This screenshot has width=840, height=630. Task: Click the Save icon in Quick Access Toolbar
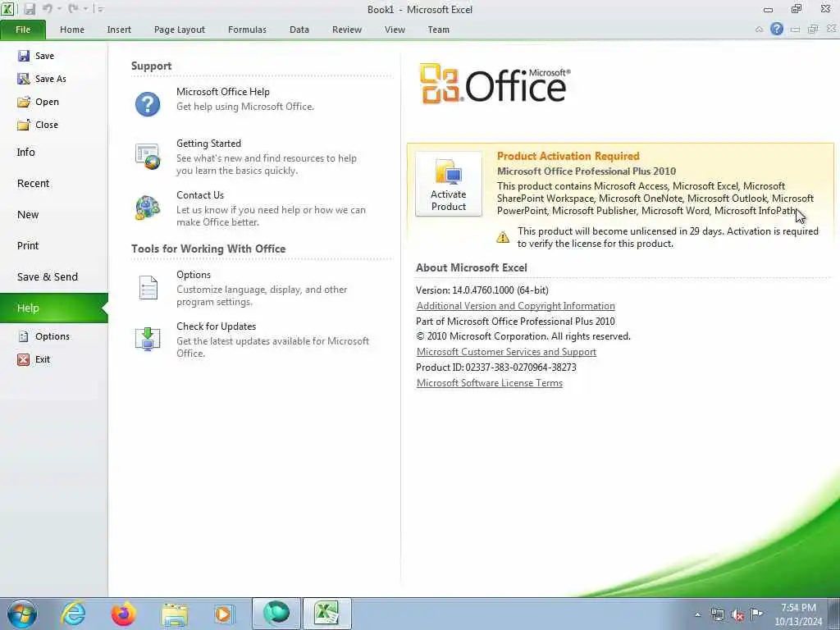29,8
